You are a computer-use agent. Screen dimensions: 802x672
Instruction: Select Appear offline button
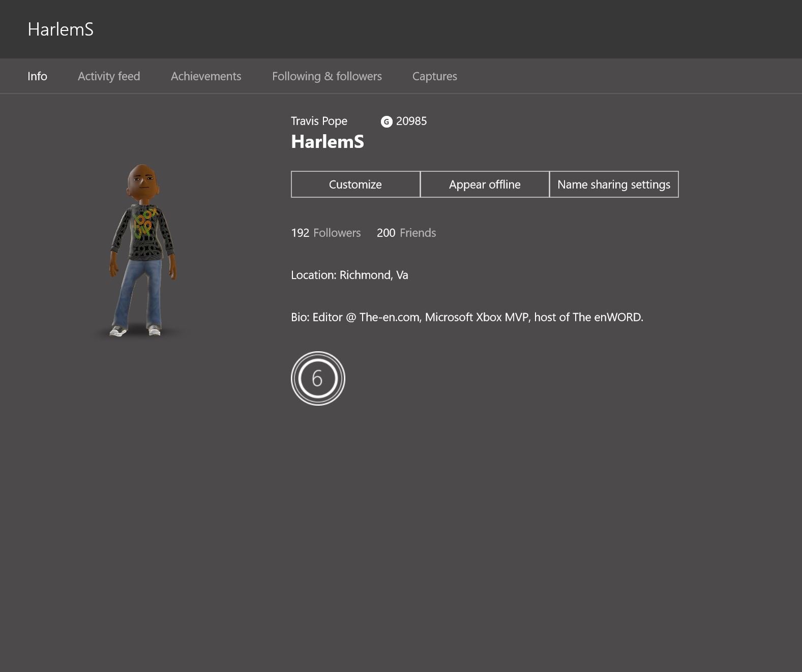point(485,184)
